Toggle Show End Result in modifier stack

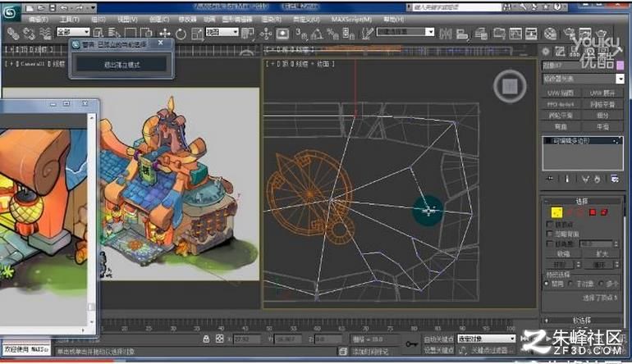click(x=567, y=179)
